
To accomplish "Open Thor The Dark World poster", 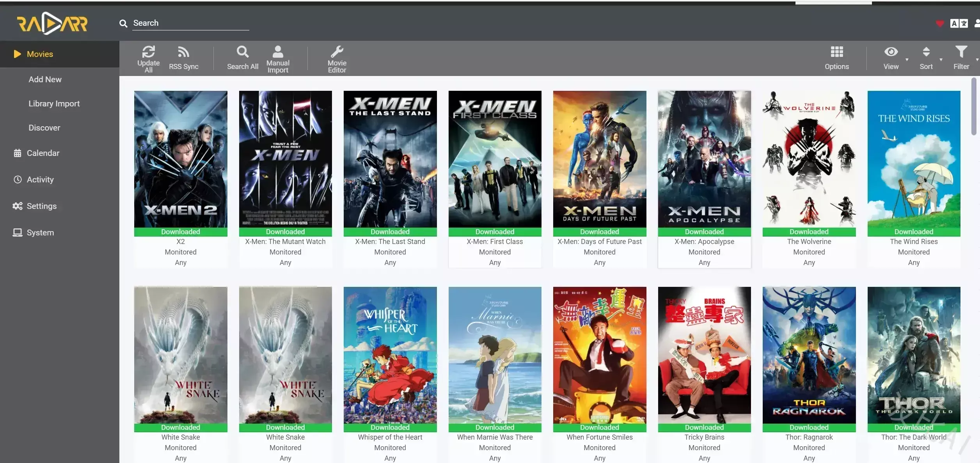I will (914, 355).
